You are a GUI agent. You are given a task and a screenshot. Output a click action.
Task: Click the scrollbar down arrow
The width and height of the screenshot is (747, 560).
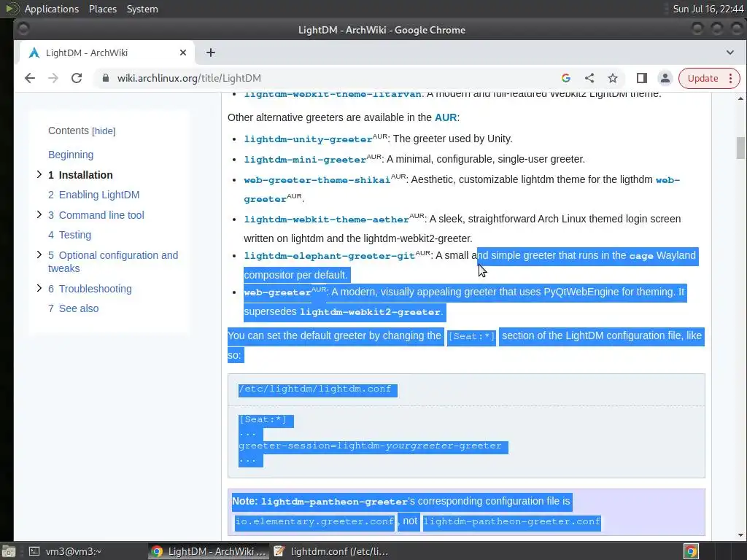(740, 535)
